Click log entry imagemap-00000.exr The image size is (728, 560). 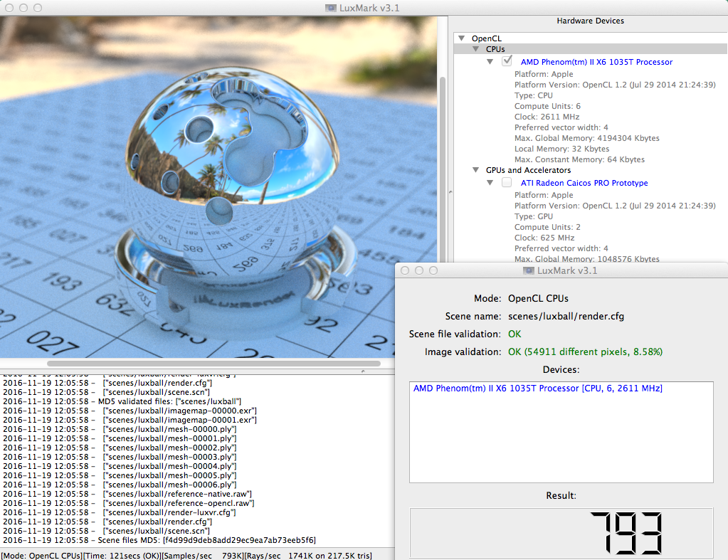130,411
